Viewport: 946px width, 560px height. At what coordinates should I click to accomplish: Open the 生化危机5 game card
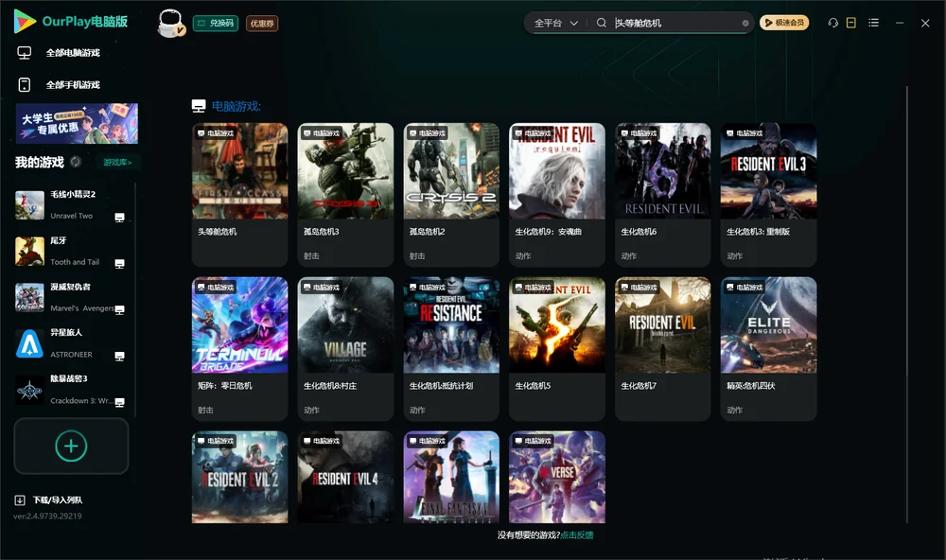tap(557, 348)
